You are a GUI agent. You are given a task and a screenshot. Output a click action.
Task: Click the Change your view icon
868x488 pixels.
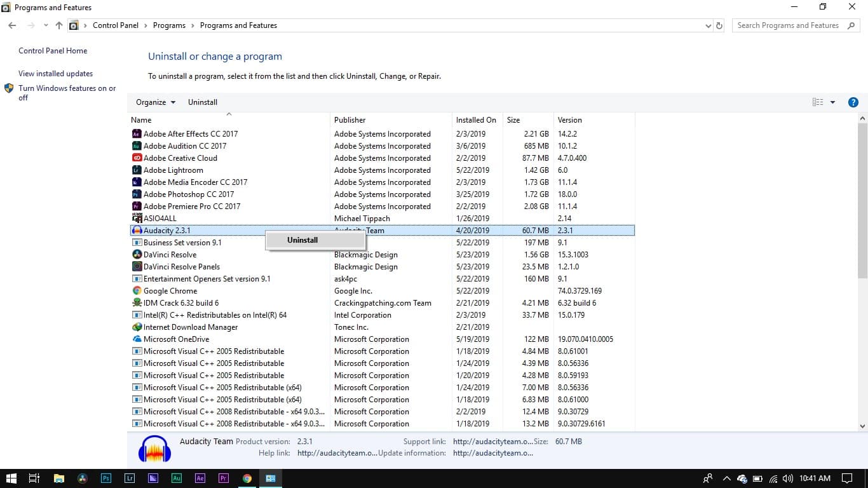point(818,102)
